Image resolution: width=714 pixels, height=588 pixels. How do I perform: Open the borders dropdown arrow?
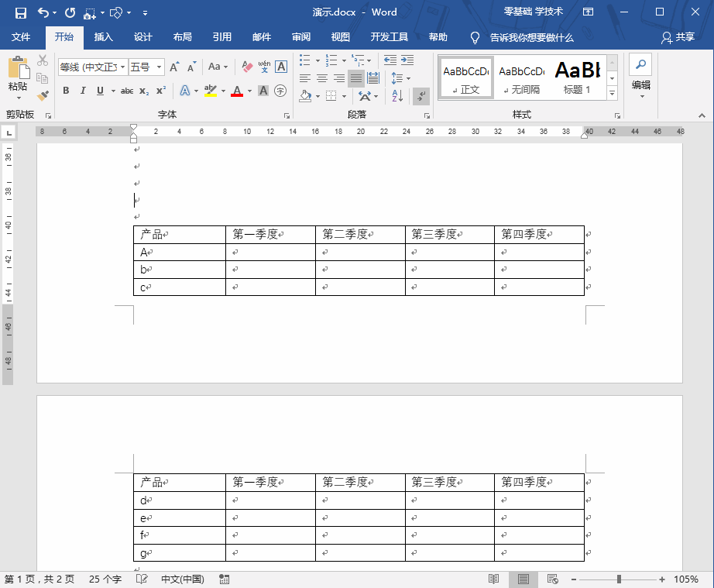[344, 95]
